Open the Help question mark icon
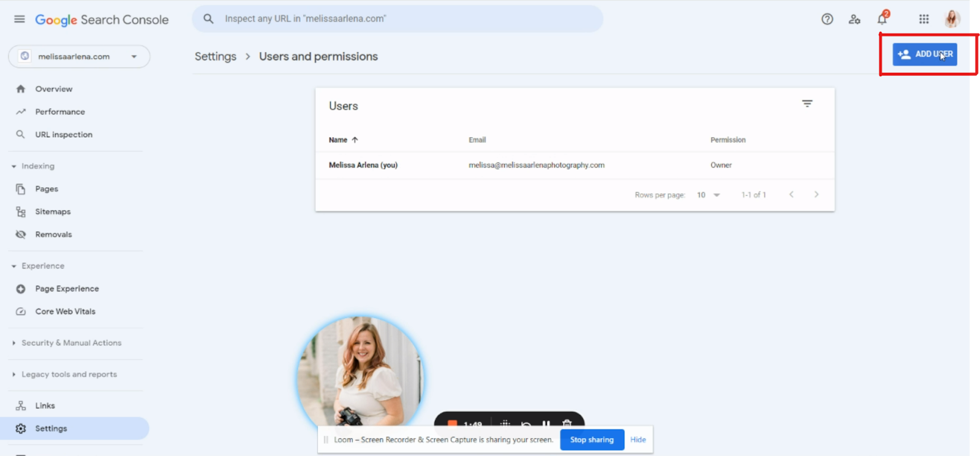The width and height of the screenshot is (980, 456). tap(827, 19)
